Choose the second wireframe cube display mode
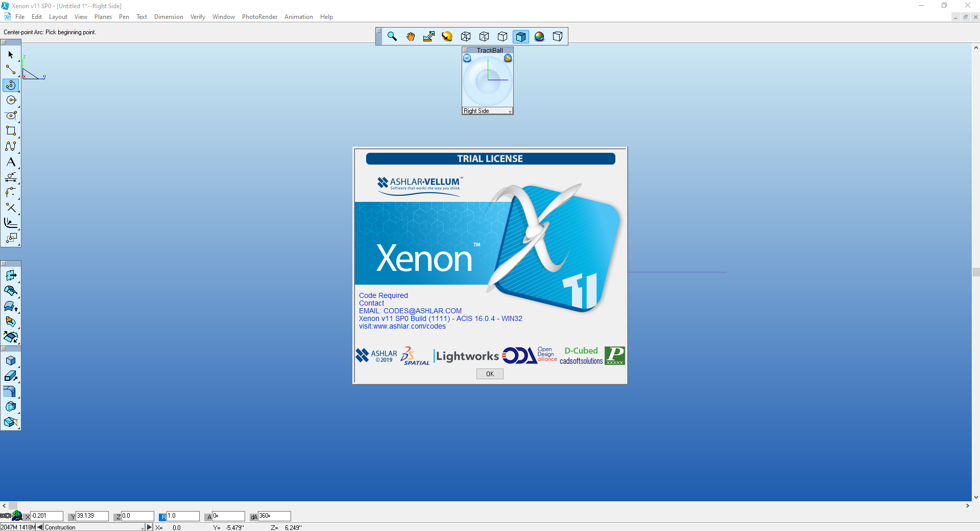The image size is (980, 531). click(484, 36)
